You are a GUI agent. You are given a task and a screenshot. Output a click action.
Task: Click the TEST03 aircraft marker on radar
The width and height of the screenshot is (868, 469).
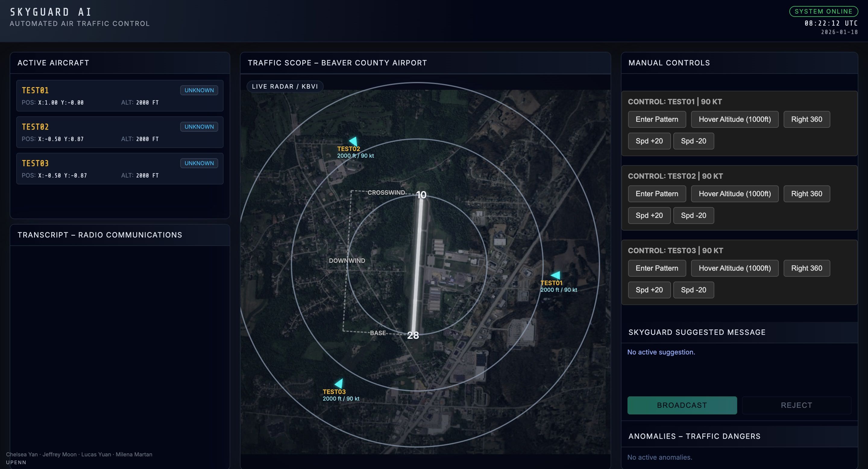[x=339, y=383]
